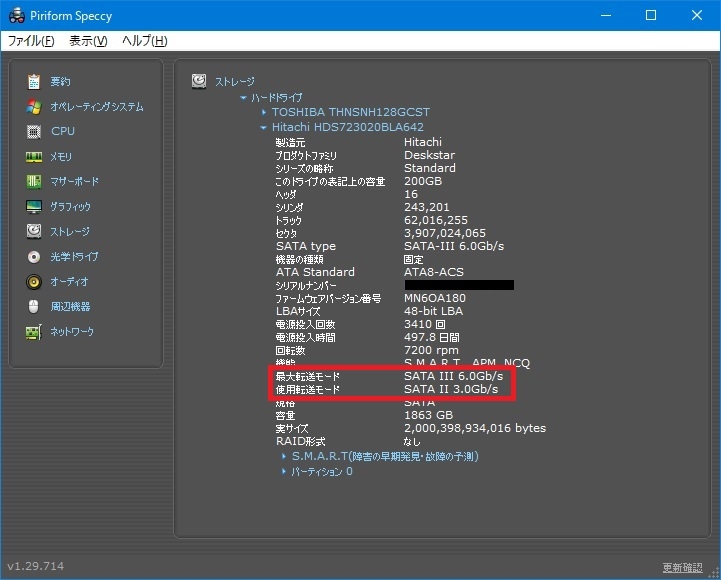Click the value 62,016,255
This screenshot has width=721, height=580.
coord(436,220)
